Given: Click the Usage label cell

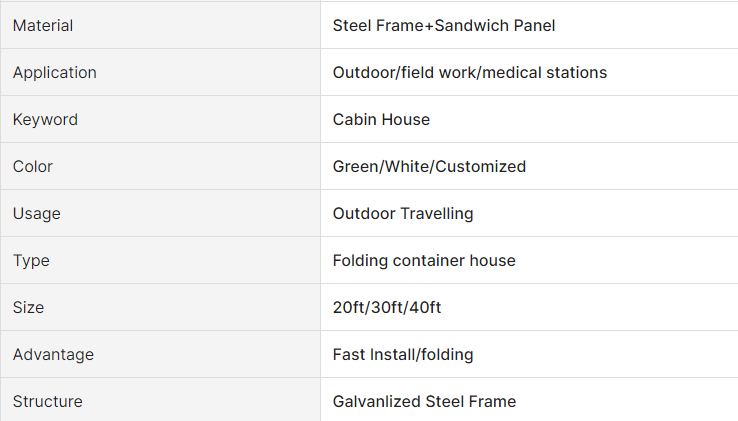Looking at the screenshot, I should click(160, 213).
